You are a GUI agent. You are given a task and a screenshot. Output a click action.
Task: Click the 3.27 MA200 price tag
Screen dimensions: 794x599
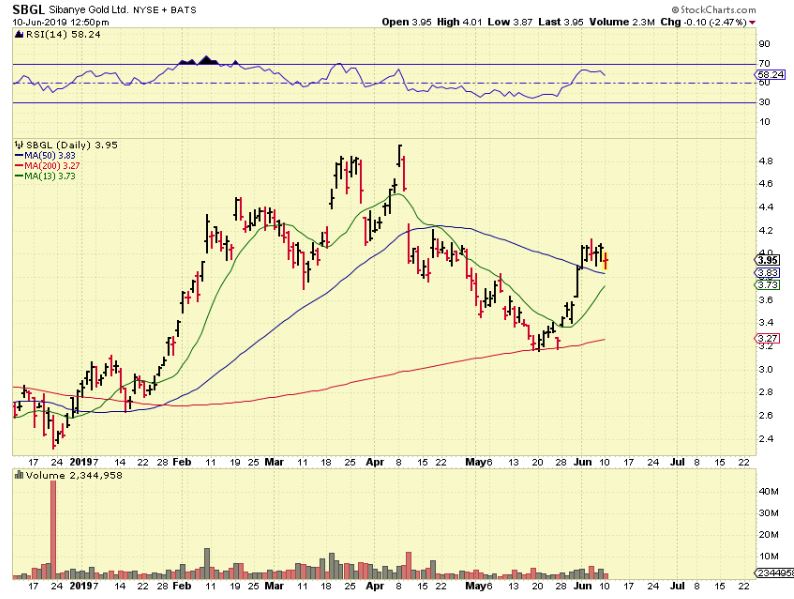(x=768, y=338)
